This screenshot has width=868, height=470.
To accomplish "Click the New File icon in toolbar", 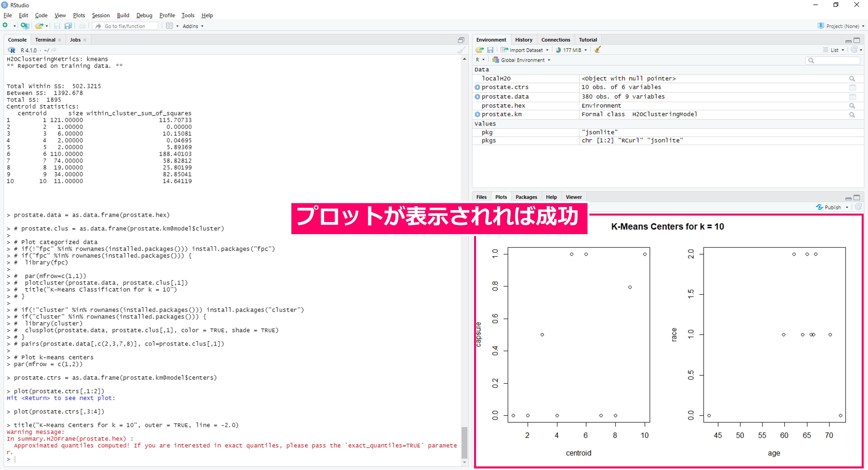I will coord(5,26).
